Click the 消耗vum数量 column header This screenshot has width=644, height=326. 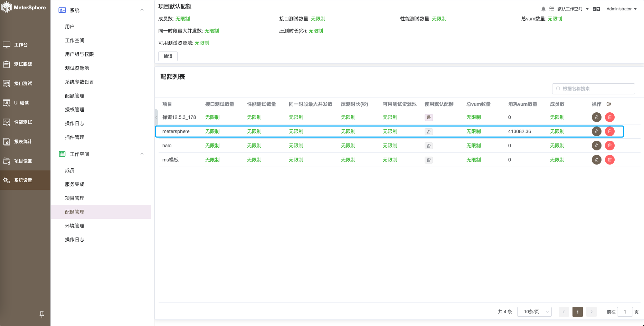[x=523, y=104]
